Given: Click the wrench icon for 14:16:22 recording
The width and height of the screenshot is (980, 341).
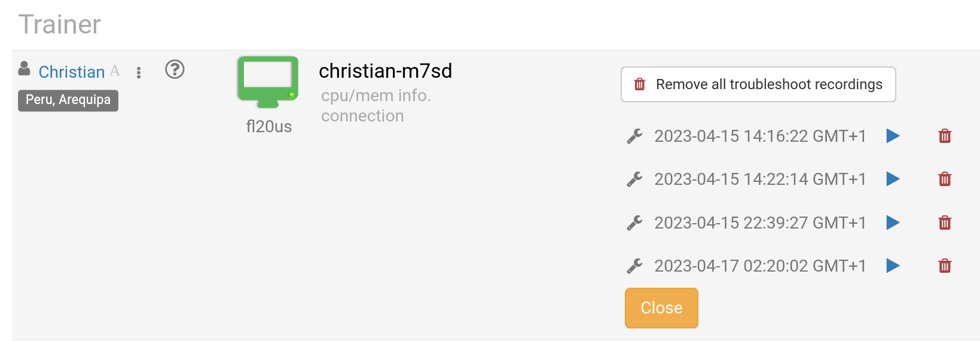Looking at the screenshot, I should pyautogui.click(x=634, y=136).
